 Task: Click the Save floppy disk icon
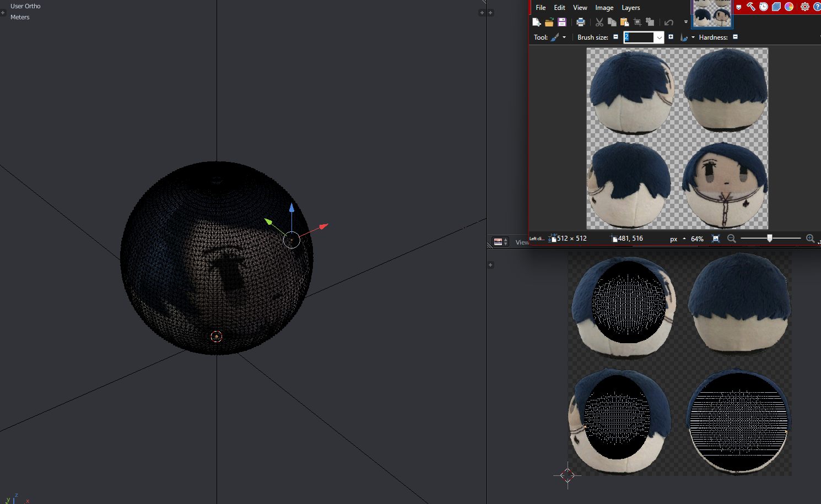click(561, 22)
